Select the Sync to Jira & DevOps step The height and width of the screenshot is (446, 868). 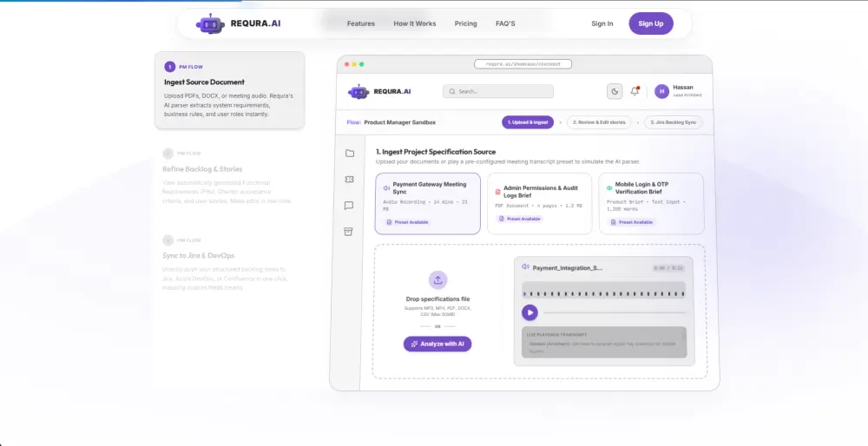click(x=230, y=264)
